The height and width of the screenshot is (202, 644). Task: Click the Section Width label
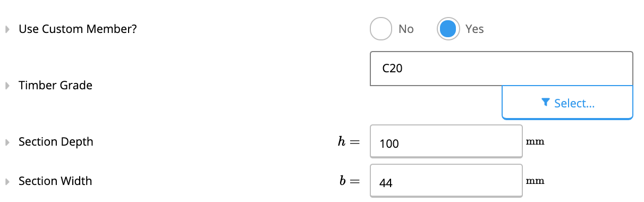click(55, 181)
